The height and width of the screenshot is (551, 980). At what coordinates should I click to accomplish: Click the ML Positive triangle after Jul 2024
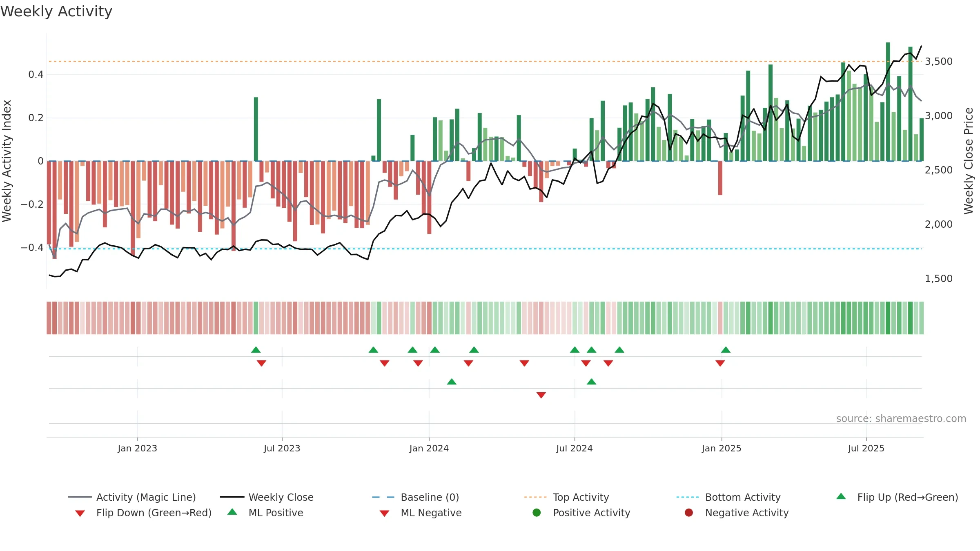(x=592, y=382)
